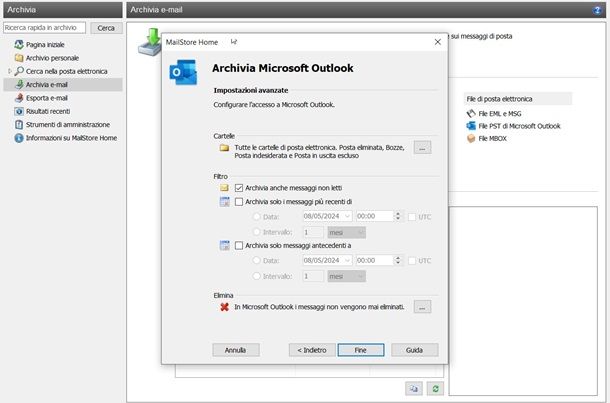Viewport: 610px width, 403px height.
Task: Select File PST di Microsoft Outlook
Action: 514,126
